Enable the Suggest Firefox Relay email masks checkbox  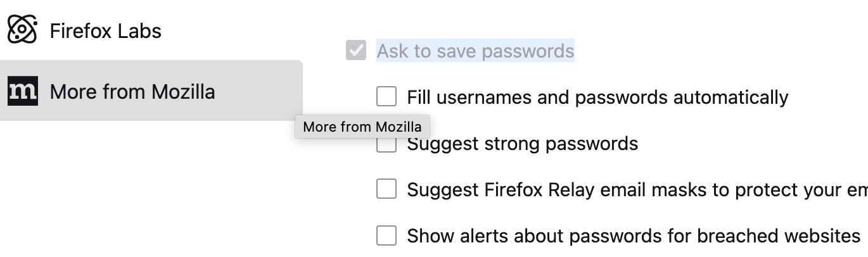(x=386, y=189)
